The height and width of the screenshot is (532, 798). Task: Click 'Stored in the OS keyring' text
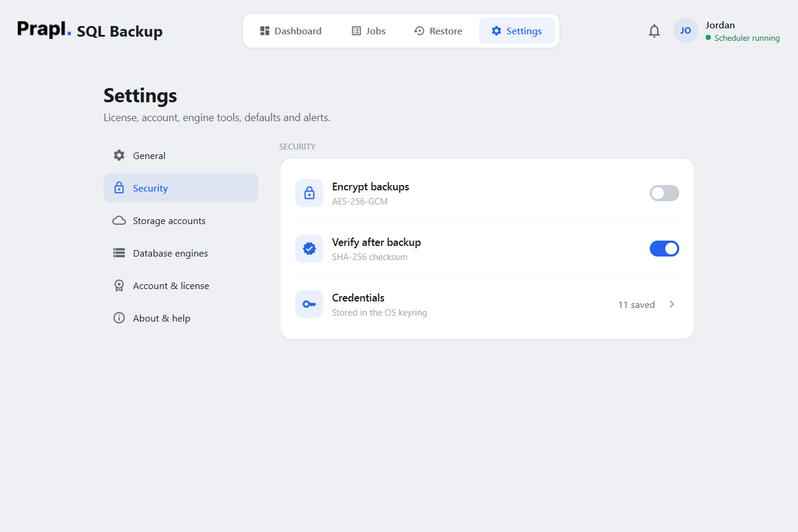point(379,313)
